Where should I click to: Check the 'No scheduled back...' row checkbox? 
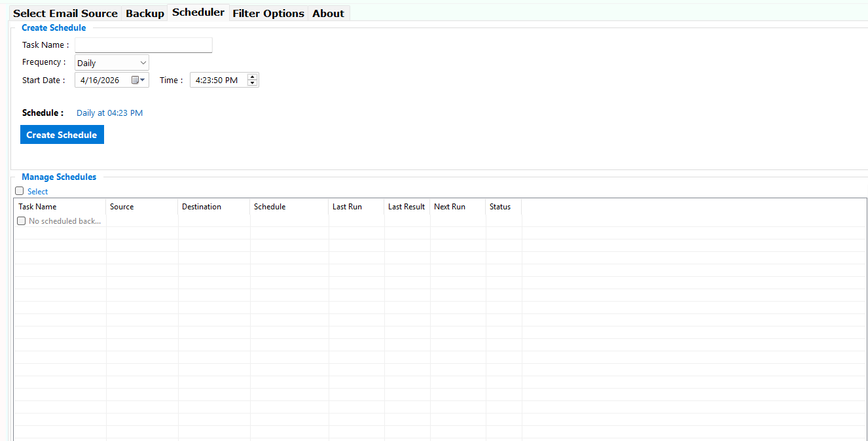[x=22, y=221]
